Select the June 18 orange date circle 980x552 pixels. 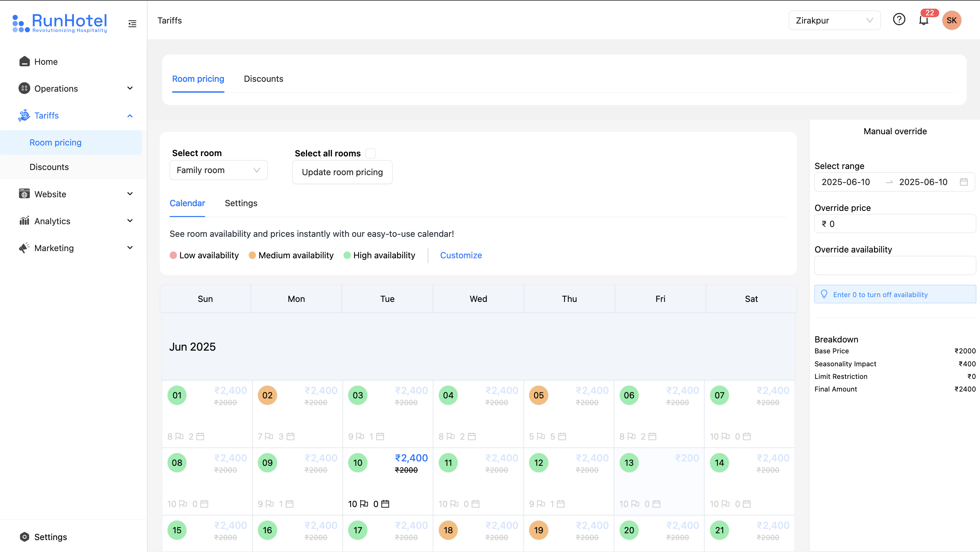[448, 530]
